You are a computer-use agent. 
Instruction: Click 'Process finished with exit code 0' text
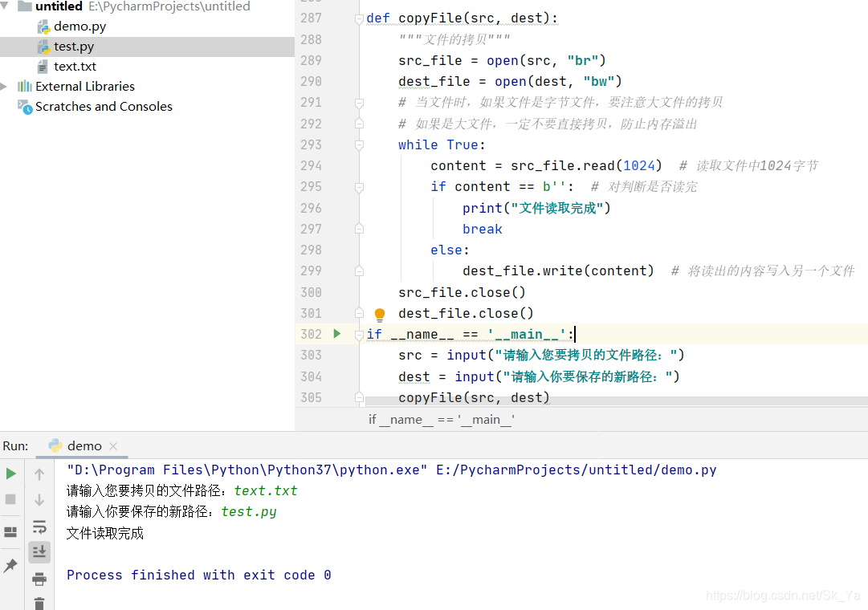pyautogui.click(x=198, y=575)
